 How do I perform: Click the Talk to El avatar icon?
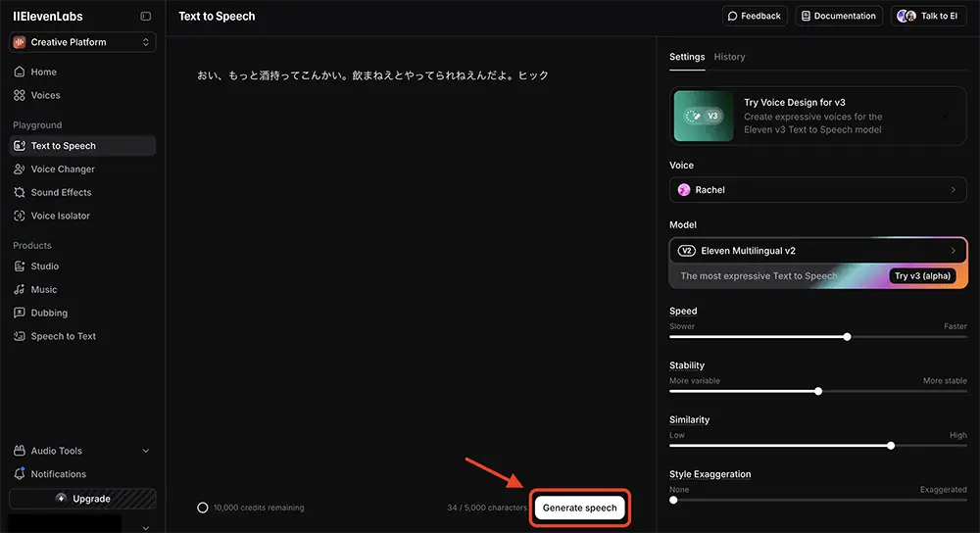pos(906,17)
